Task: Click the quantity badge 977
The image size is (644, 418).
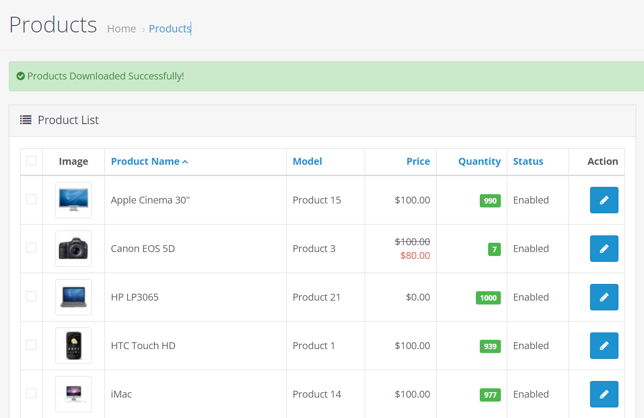Action: click(x=490, y=395)
